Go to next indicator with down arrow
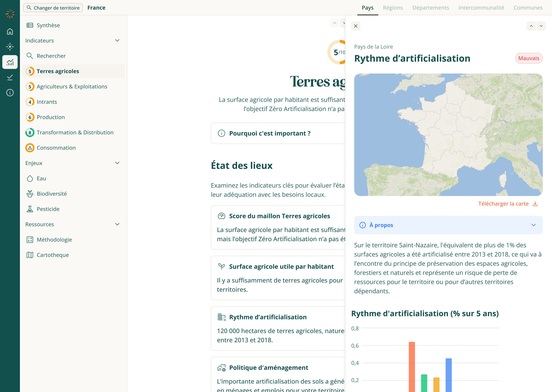 (541, 26)
